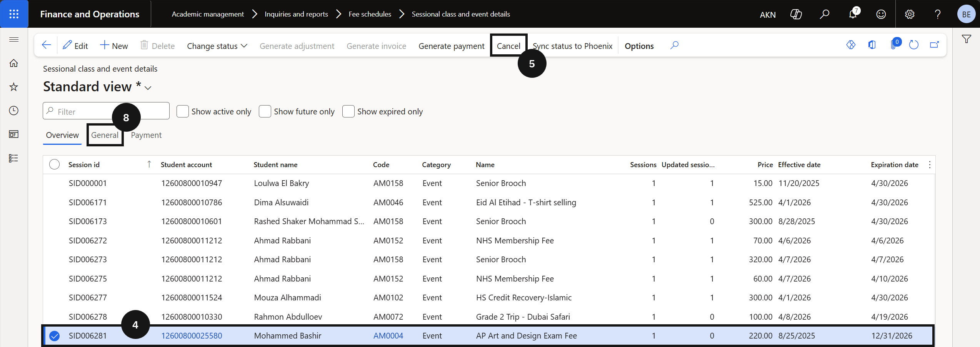Open Modules list icon in the sidebar
Screen dimensions: 980x347
(x=14, y=158)
